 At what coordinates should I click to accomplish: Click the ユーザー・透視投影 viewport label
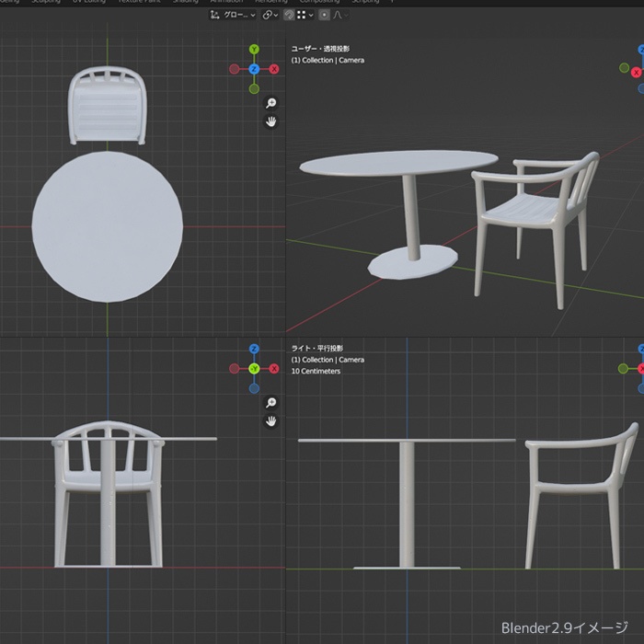(x=320, y=49)
